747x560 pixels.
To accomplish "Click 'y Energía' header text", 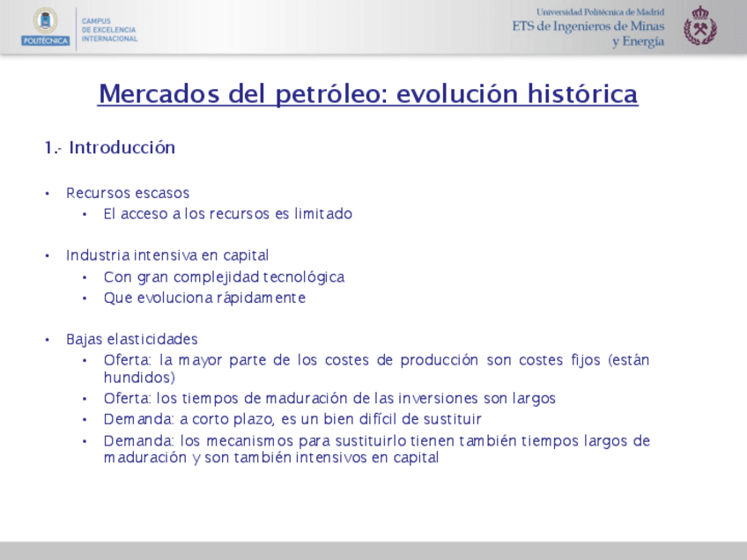I will tap(638, 41).
